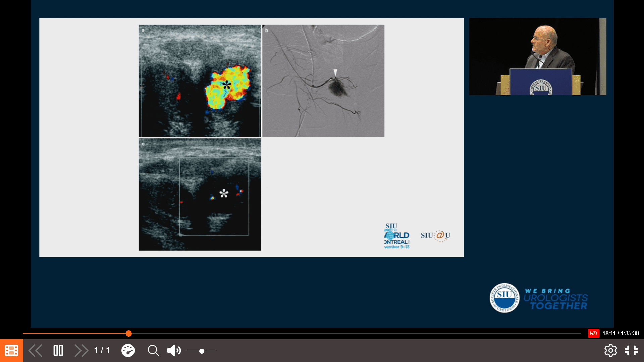Seek using the orange progress handle

(x=129, y=333)
